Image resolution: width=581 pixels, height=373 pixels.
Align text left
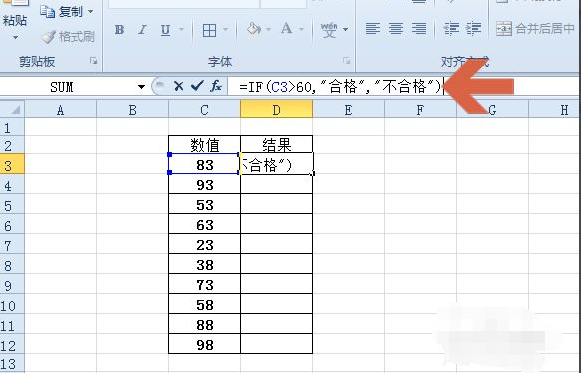(x=373, y=29)
